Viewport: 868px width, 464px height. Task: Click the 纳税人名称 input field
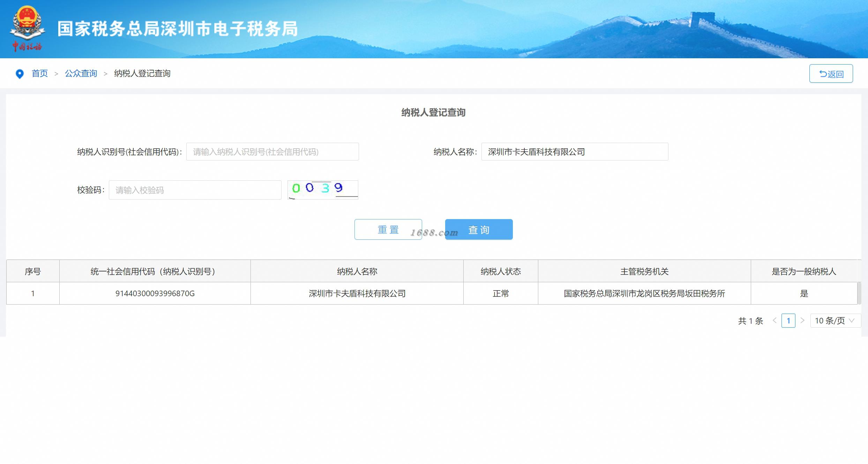pos(574,152)
